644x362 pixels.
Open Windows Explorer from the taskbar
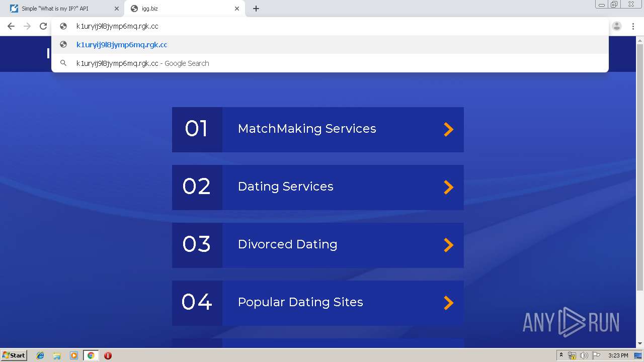(x=57, y=355)
